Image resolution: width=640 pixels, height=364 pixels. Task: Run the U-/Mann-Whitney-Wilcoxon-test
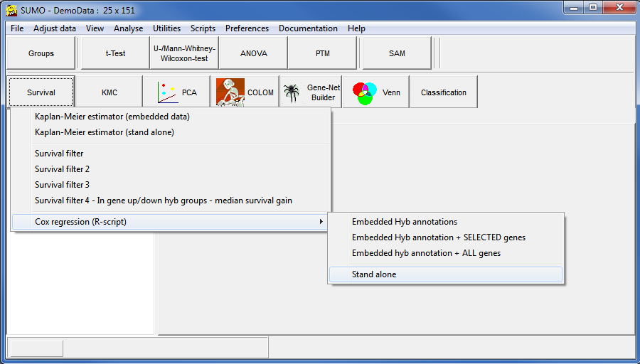184,53
